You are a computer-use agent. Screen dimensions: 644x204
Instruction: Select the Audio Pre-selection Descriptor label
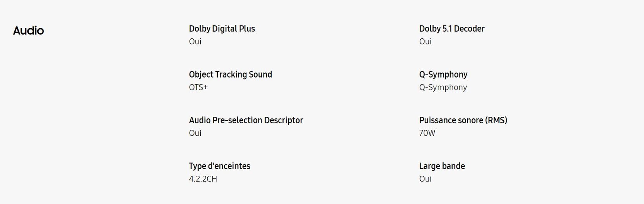pos(246,120)
